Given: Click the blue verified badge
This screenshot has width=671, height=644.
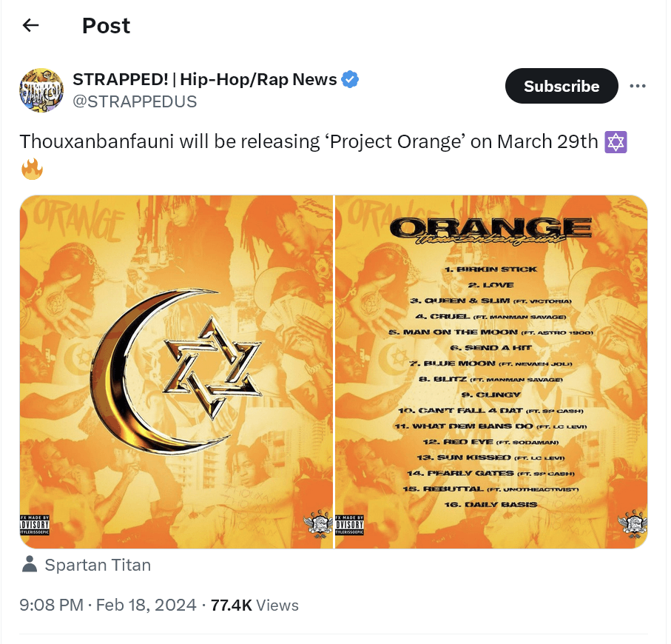Looking at the screenshot, I should coord(350,79).
